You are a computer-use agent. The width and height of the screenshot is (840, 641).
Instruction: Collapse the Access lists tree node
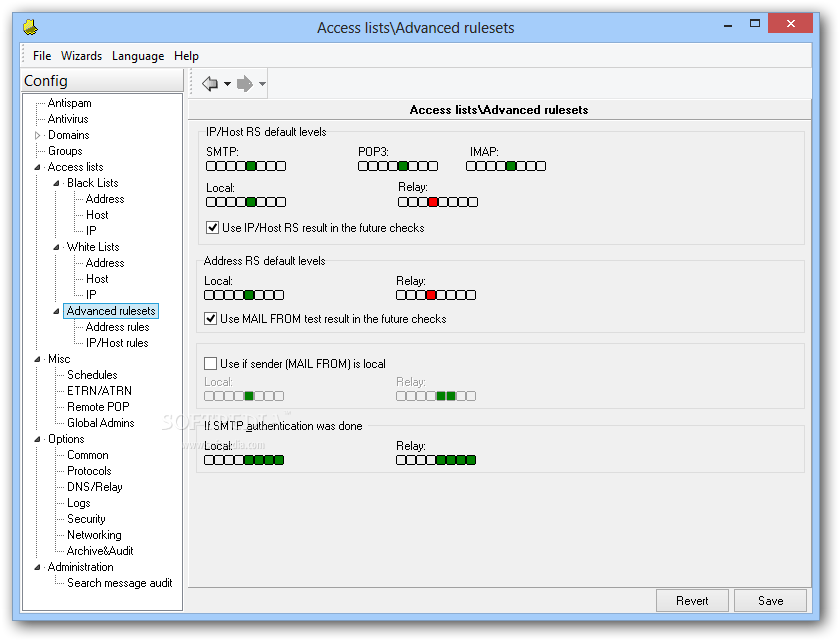pos(38,167)
